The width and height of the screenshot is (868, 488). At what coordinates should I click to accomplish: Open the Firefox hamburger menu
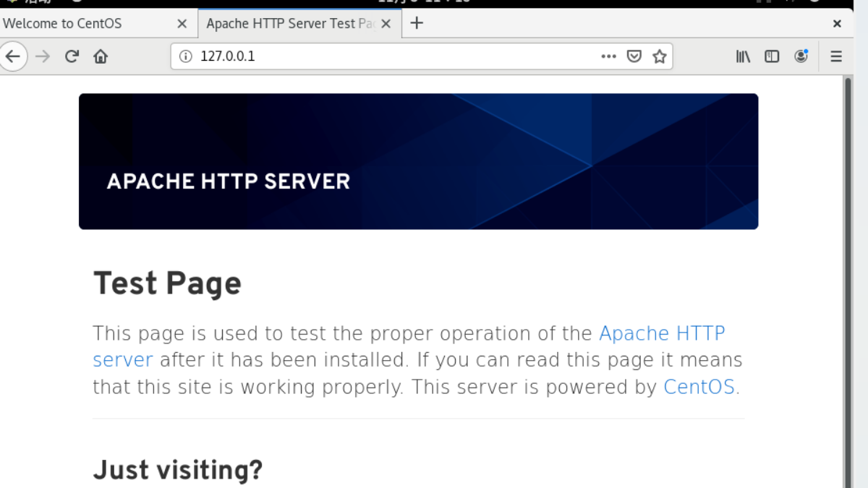point(836,56)
